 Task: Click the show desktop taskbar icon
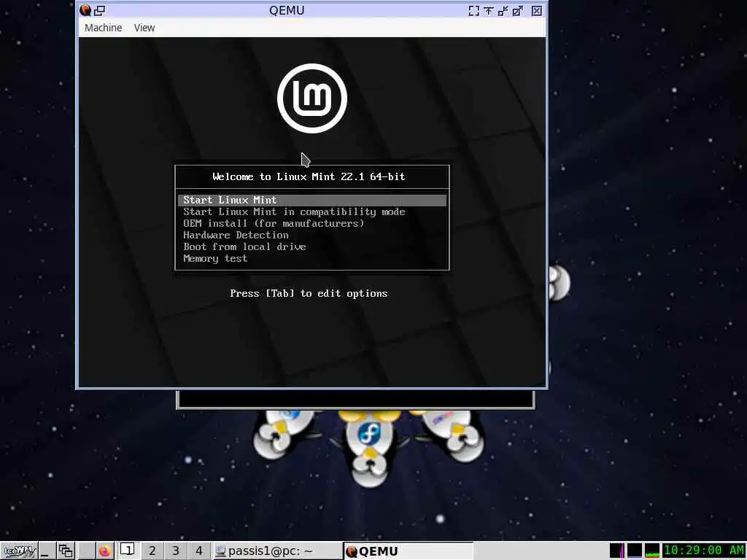tap(46, 551)
